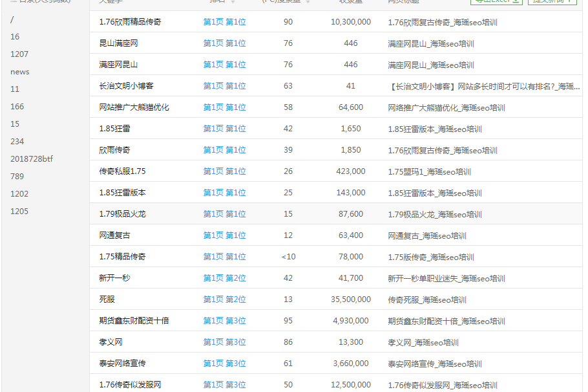Viewport: 588px width, 392px height.
Task: Choose the news directory in sidebar
Action: coord(20,72)
